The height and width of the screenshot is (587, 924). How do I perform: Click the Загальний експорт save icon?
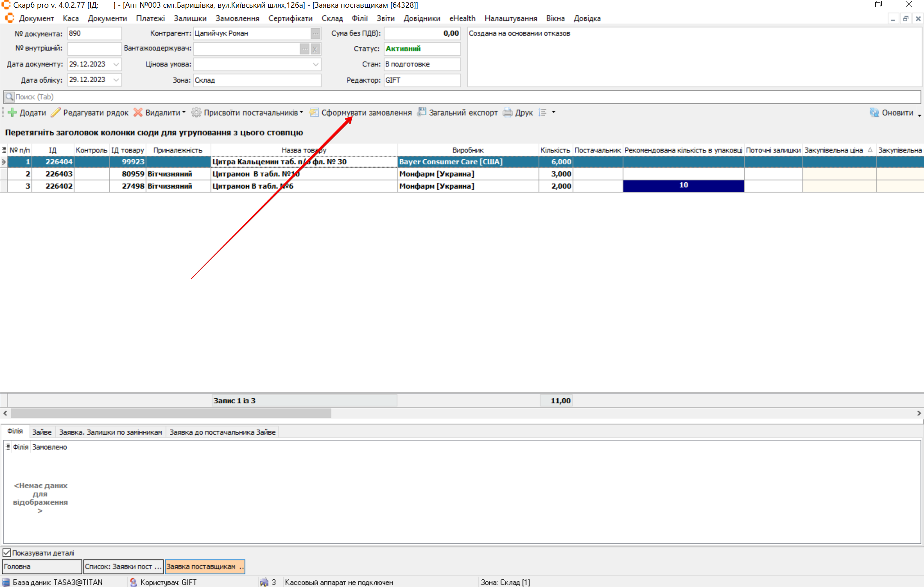[x=422, y=112]
